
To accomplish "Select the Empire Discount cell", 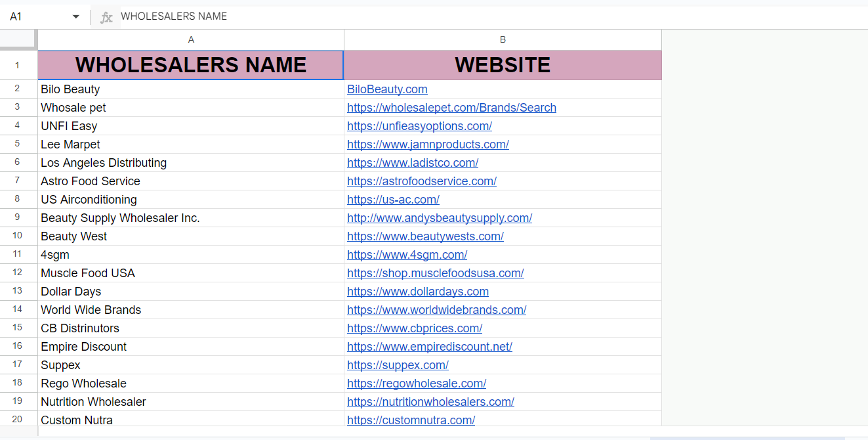I will tap(191, 347).
